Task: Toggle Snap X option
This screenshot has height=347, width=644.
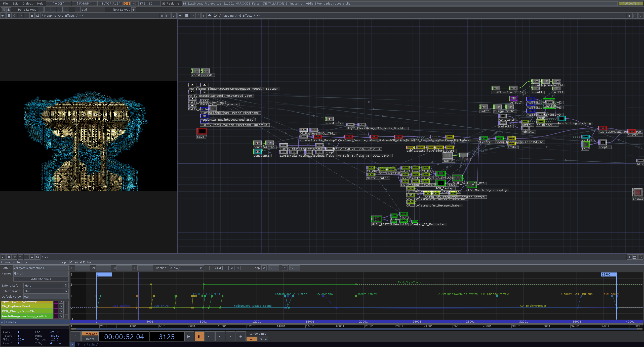Action: [x=264, y=268]
